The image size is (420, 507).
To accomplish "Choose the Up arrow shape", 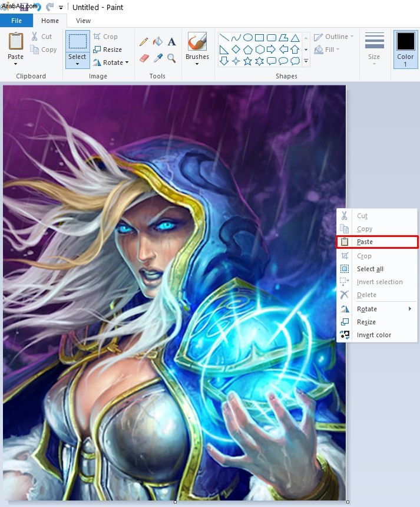I will click(x=295, y=50).
